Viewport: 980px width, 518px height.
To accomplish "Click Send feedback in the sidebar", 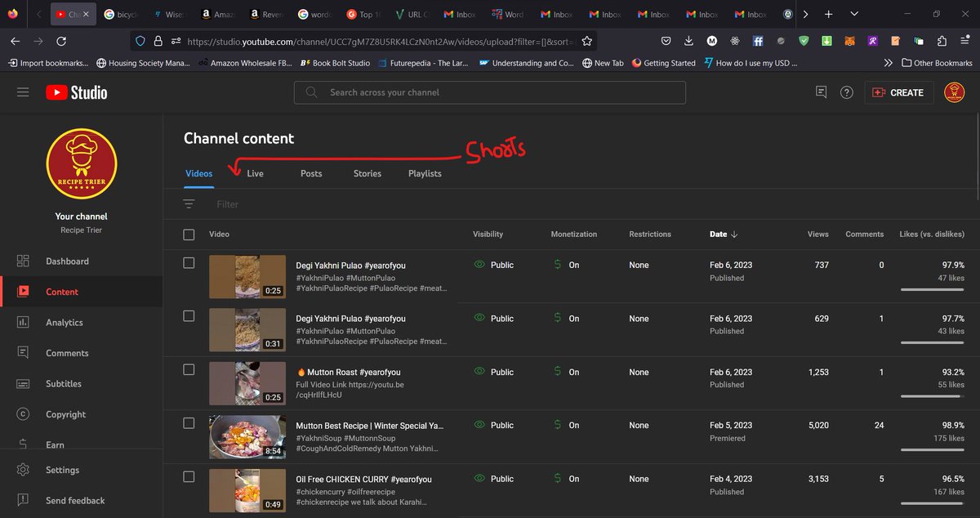I will (82, 500).
